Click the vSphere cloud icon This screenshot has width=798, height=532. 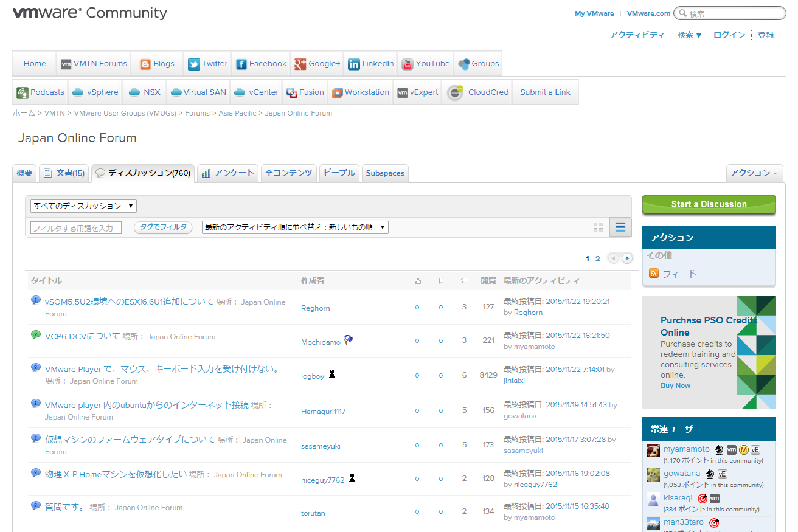click(x=78, y=92)
